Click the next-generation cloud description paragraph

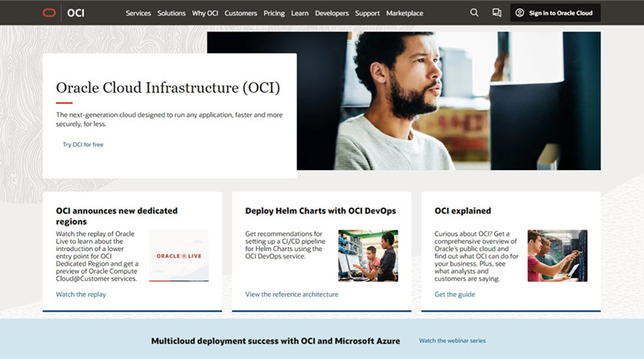[x=169, y=119]
